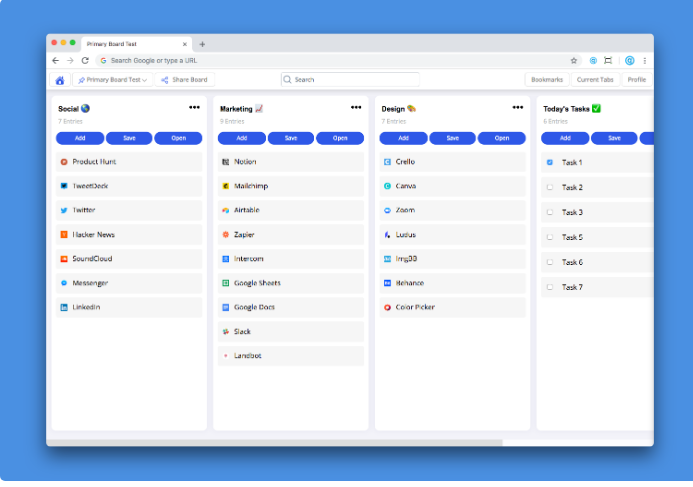
Task: Click the horizontal scrollbar at bottom
Action: coord(274,442)
